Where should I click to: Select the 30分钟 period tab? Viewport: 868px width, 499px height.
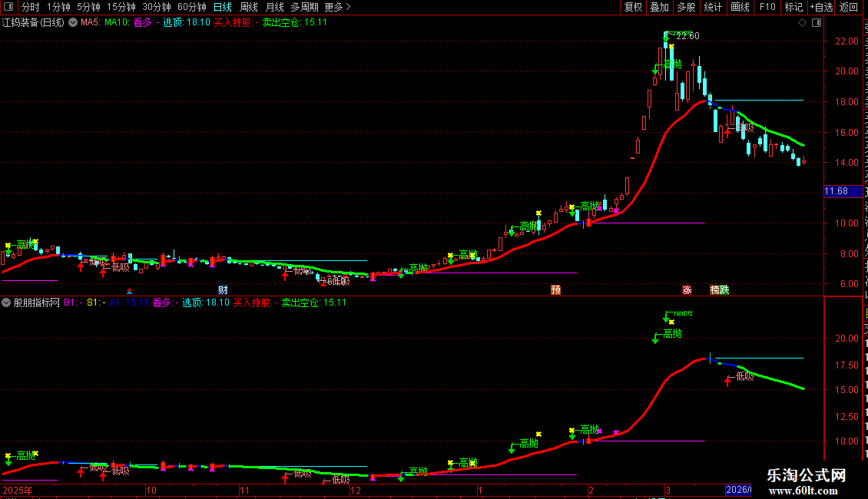click(157, 7)
